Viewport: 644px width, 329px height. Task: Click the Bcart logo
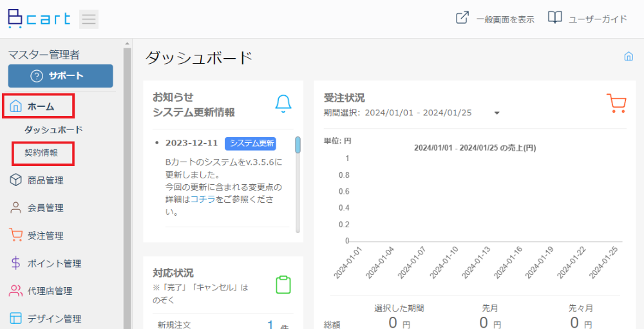pos(39,19)
